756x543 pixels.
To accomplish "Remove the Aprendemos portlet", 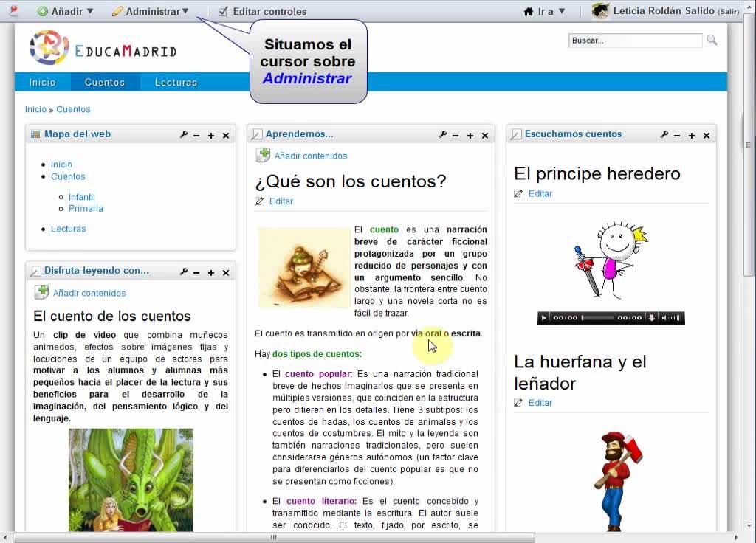I will coord(485,136).
